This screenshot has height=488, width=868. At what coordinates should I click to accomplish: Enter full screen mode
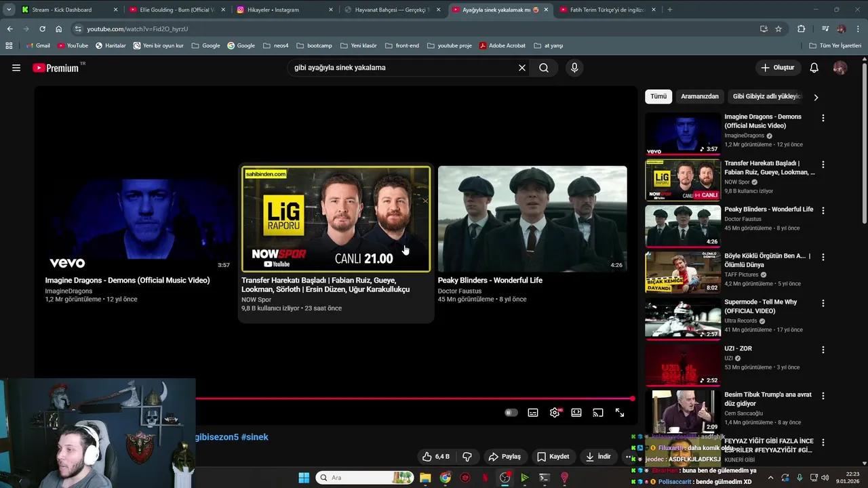[x=620, y=413]
